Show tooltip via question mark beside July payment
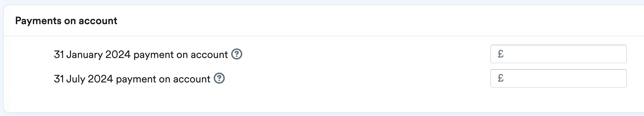The height and width of the screenshot is (116, 644). [x=219, y=79]
